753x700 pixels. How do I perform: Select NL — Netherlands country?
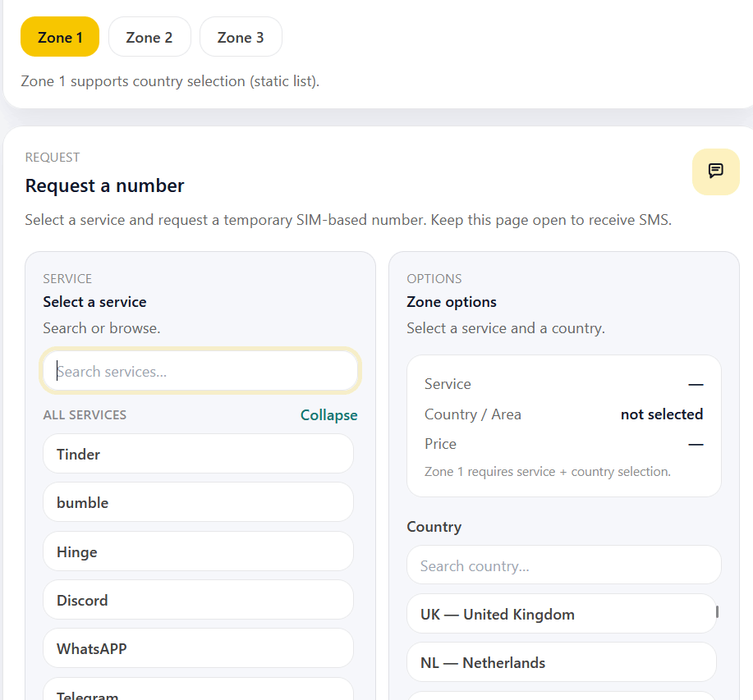[562, 662]
